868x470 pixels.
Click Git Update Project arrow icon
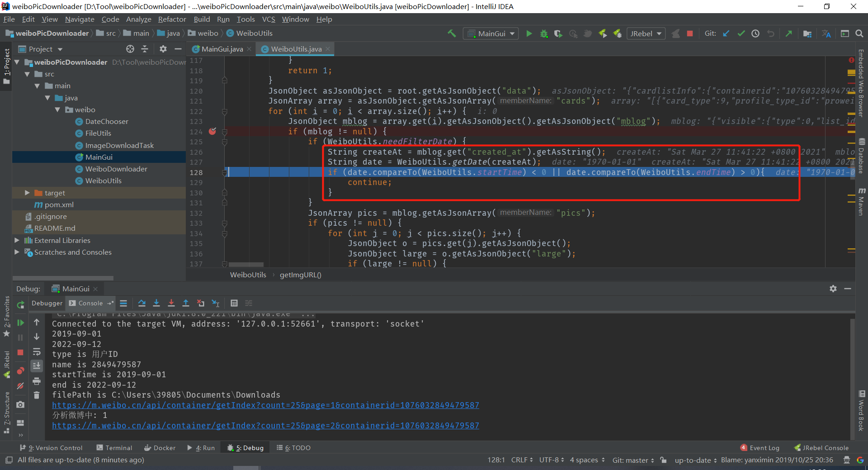pyautogui.click(x=726, y=33)
